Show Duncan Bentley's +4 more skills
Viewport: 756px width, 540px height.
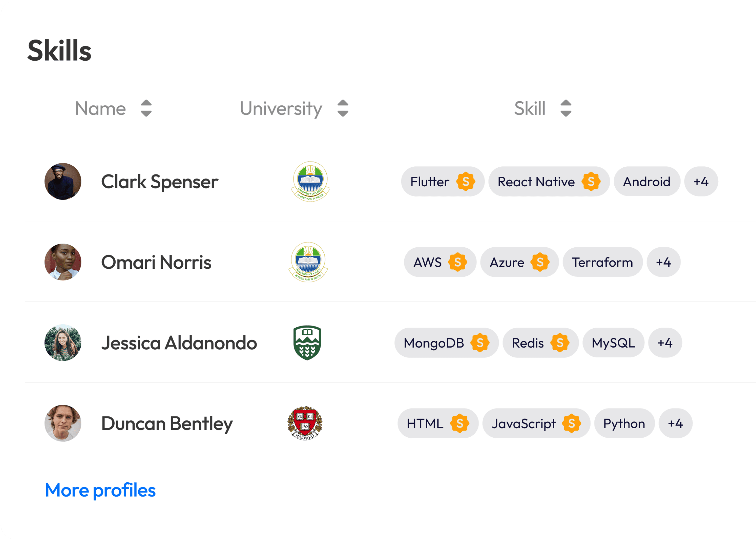pos(676,424)
